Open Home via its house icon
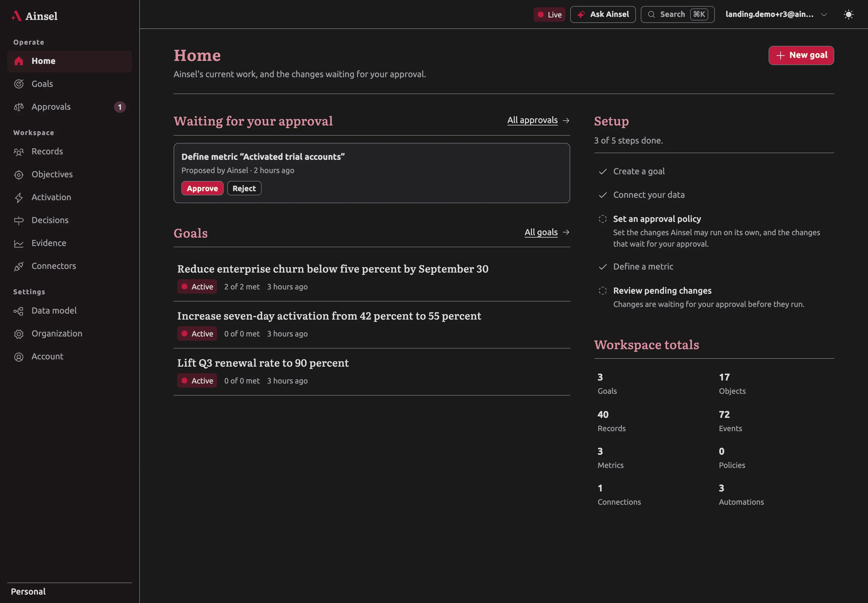 click(x=19, y=61)
